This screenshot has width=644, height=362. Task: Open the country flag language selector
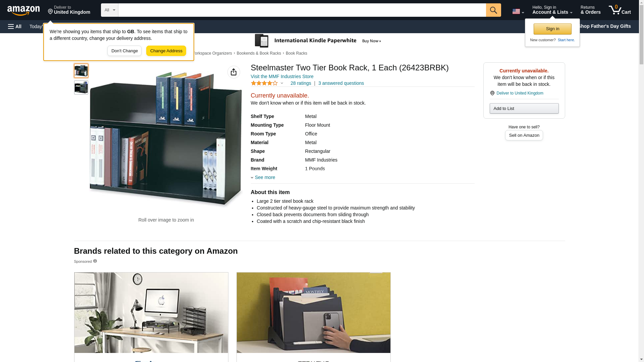click(518, 11)
